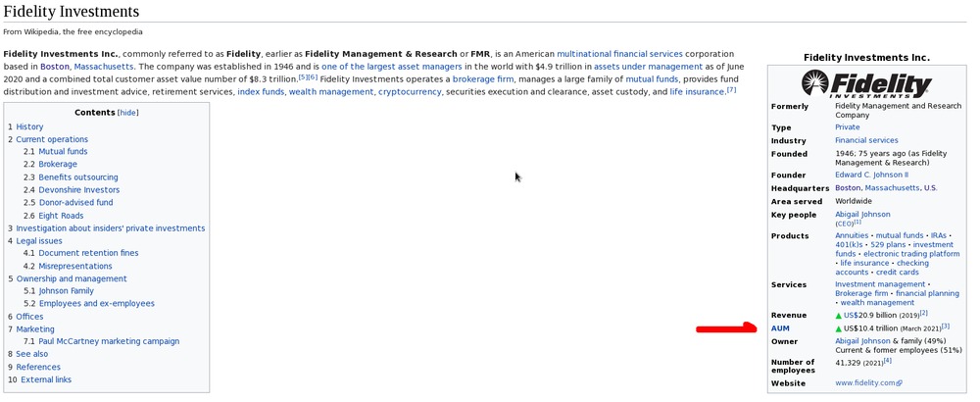Click the green increase arrow beside AUM value
Image resolution: width=980 pixels, height=402 pixels.
tap(839, 328)
